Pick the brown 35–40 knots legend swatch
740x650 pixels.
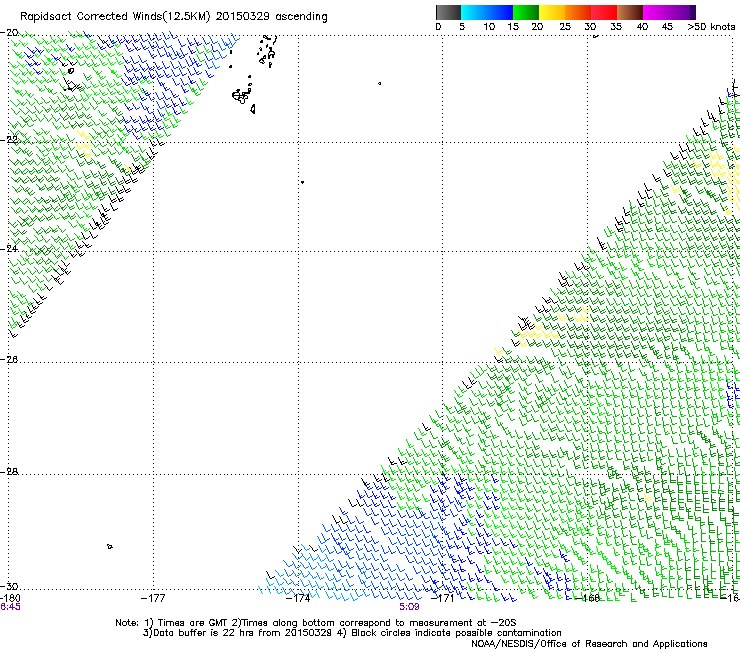pos(630,12)
